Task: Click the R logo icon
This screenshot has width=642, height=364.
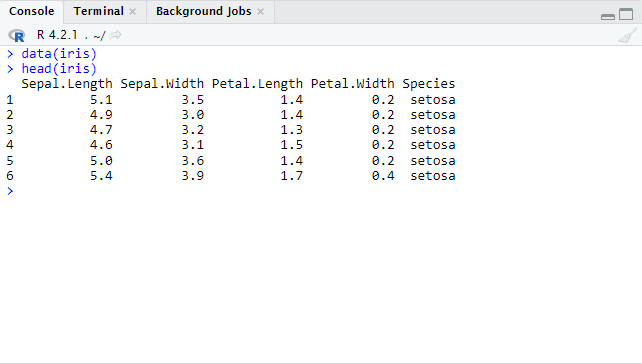Action: 17,36
